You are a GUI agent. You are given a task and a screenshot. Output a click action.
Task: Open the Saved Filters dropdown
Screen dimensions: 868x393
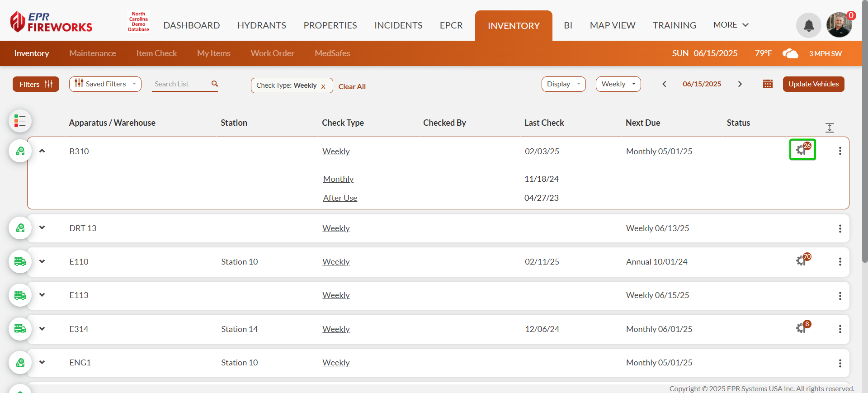pyautogui.click(x=105, y=84)
